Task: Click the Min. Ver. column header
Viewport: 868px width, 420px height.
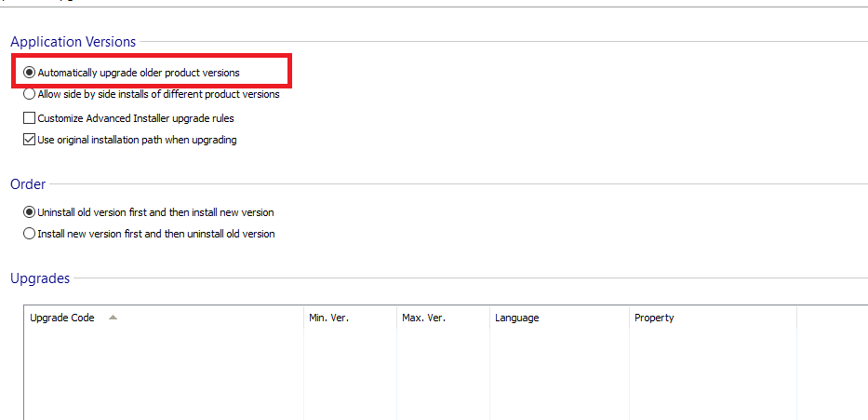Action: pyautogui.click(x=328, y=318)
